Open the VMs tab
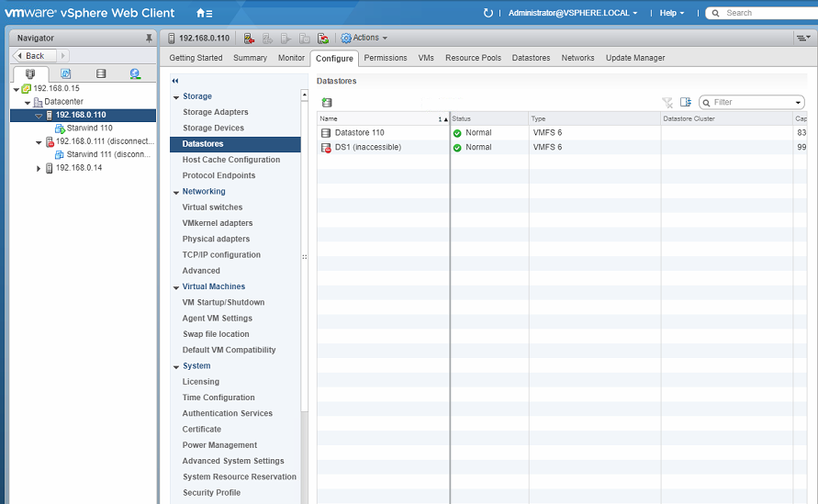This screenshot has width=818, height=504. pos(426,58)
